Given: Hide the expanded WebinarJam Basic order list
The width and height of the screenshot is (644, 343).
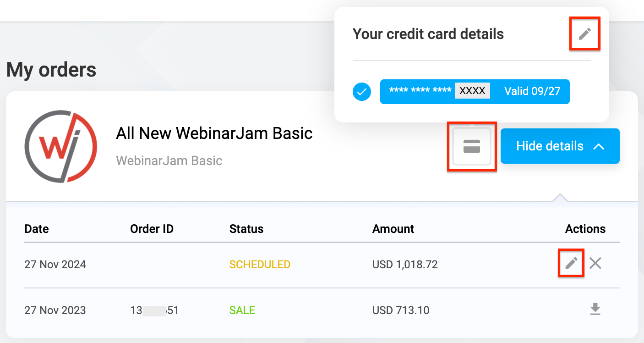Looking at the screenshot, I should tap(560, 146).
